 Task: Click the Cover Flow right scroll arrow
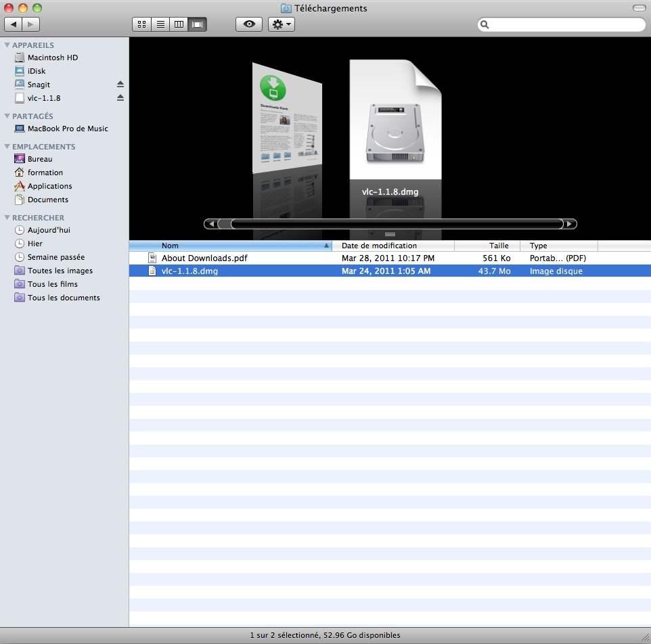[570, 224]
